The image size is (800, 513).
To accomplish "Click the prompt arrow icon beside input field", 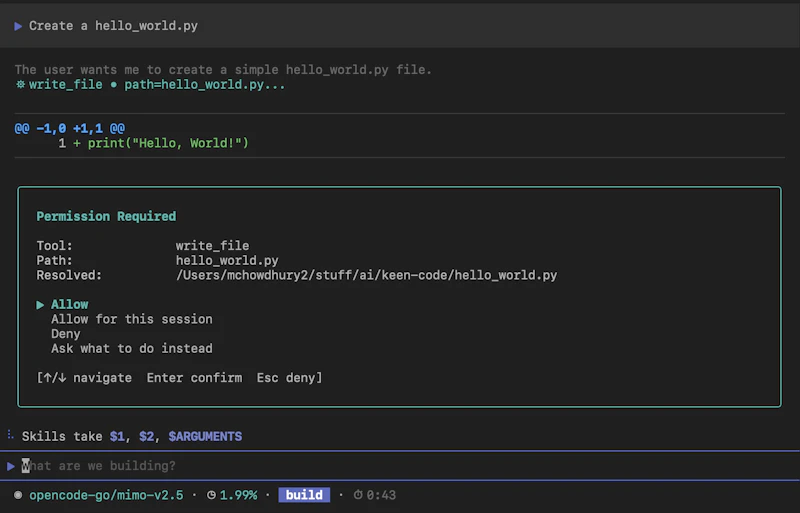I will click(11, 466).
